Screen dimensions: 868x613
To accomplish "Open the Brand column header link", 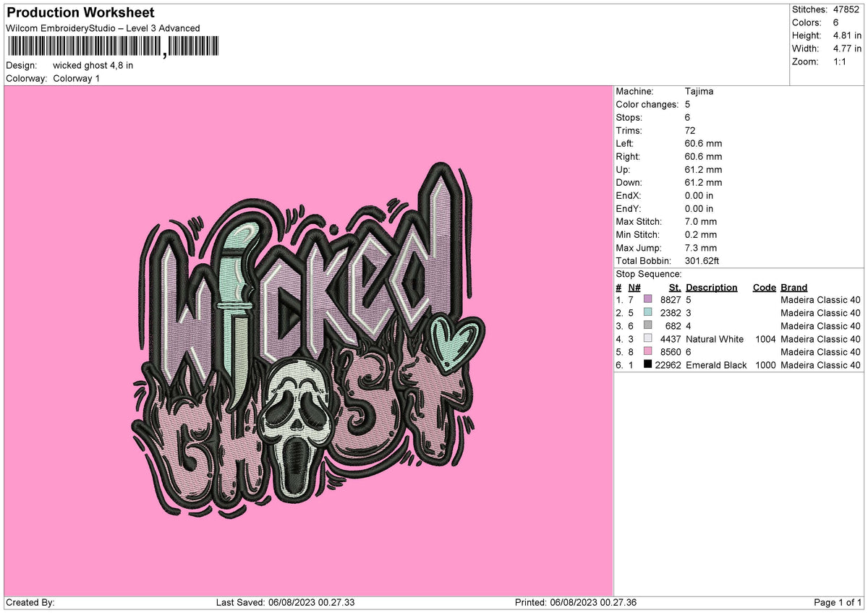I will [793, 287].
